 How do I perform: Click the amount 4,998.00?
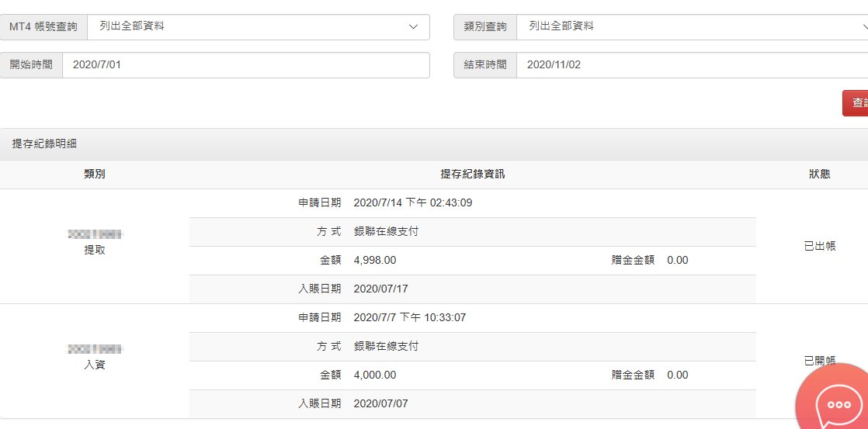coord(375,261)
